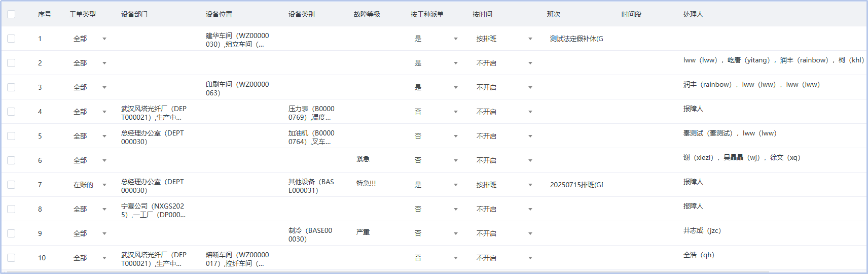The width and height of the screenshot is (868, 274).
Task: Open 工单类型 dropdown in row 3
Action: pos(90,87)
